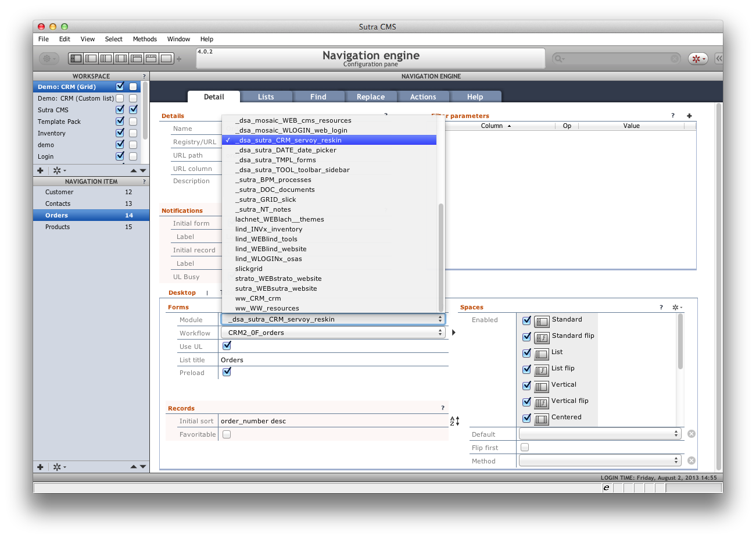
Task: Enable the Favoritable checkbox
Action: point(227,434)
